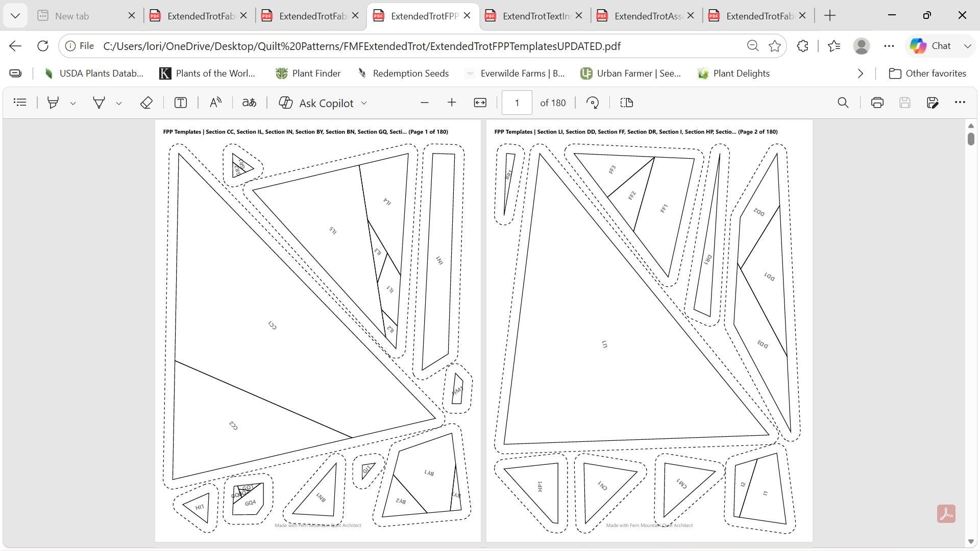
Task: Zoom in with the plus button
Action: coord(452,103)
